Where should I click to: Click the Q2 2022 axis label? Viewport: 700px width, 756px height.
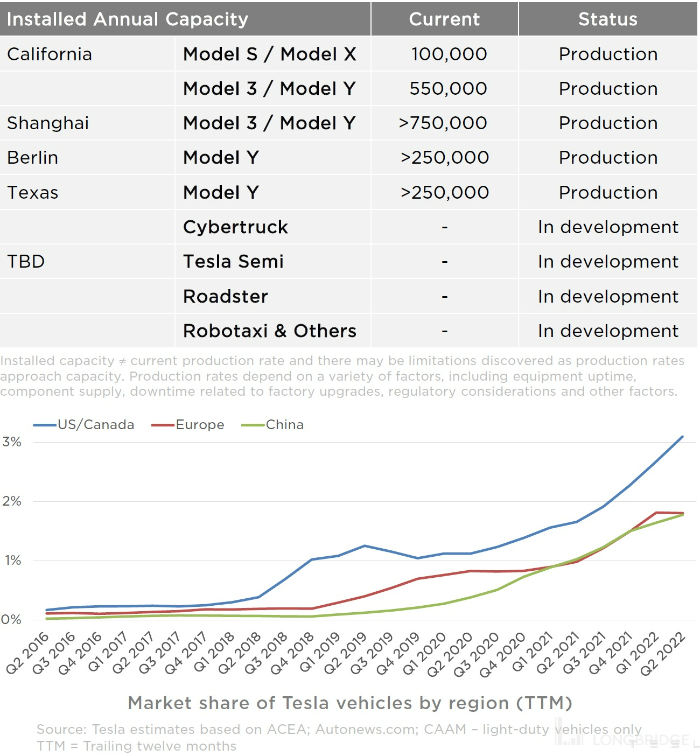(663, 654)
